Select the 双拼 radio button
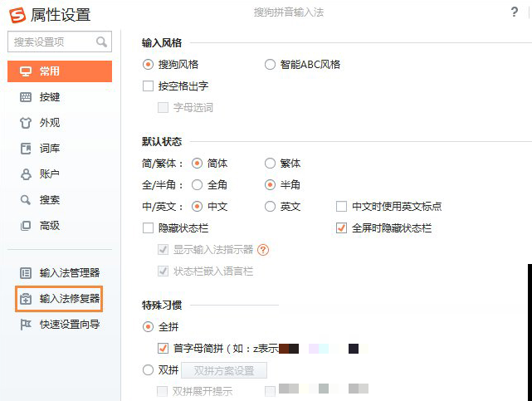Viewport: 532px width, 401px height. 148,369
